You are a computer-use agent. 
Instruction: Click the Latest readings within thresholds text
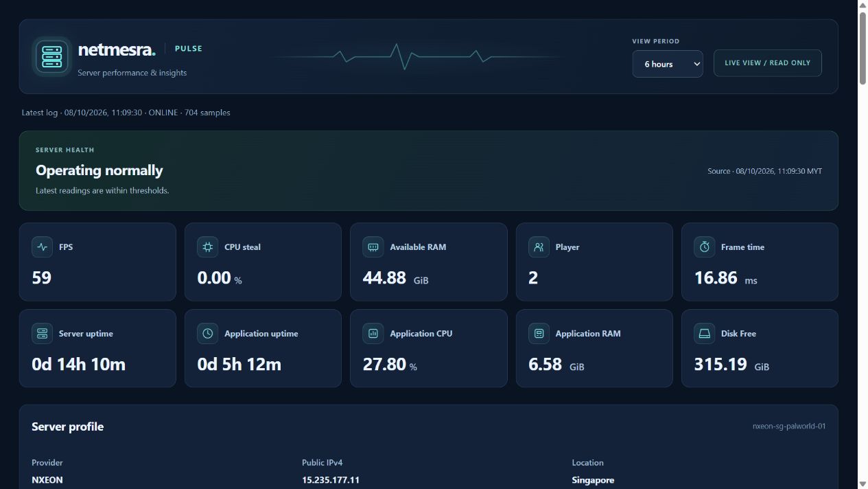click(x=102, y=190)
